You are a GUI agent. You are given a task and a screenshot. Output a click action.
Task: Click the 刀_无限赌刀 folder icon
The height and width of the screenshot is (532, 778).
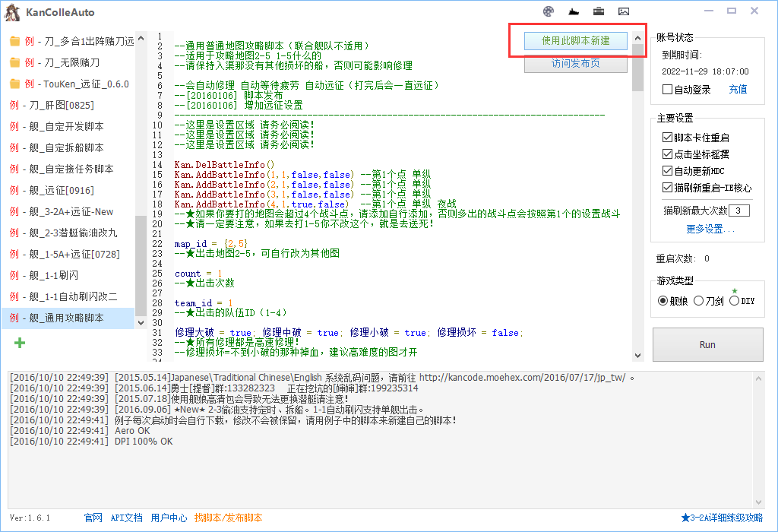click(x=15, y=62)
